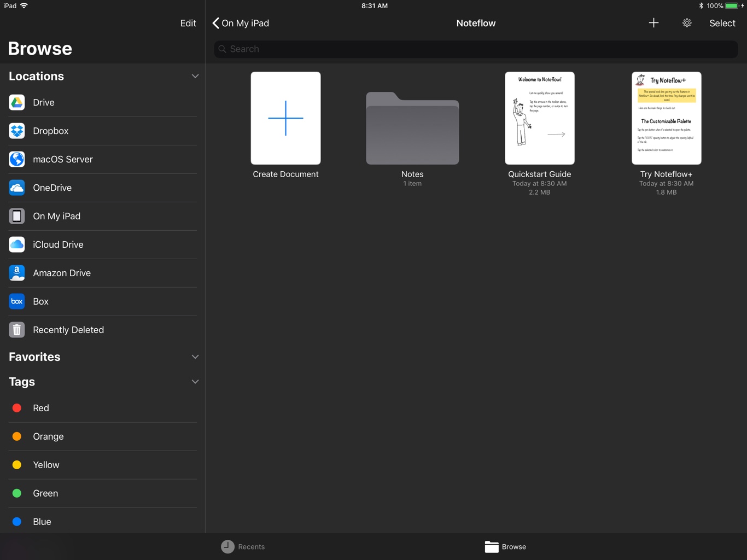This screenshot has height=560, width=747.
Task: Tap the On My iPad device icon
Action: tap(17, 216)
